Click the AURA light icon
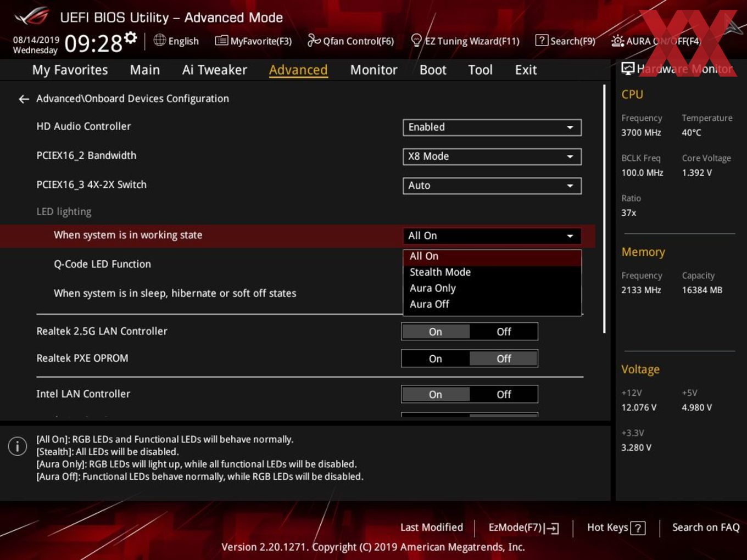Image resolution: width=747 pixels, height=560 pixels. 617,41
